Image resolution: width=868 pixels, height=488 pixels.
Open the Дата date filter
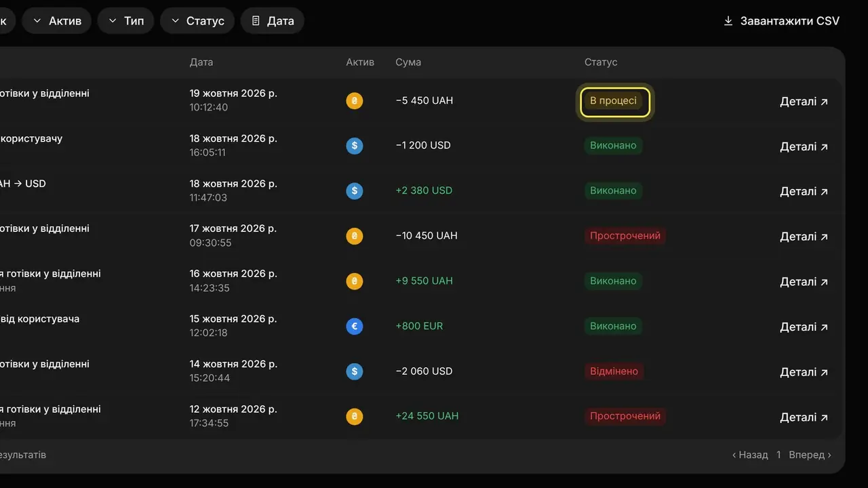273,21
